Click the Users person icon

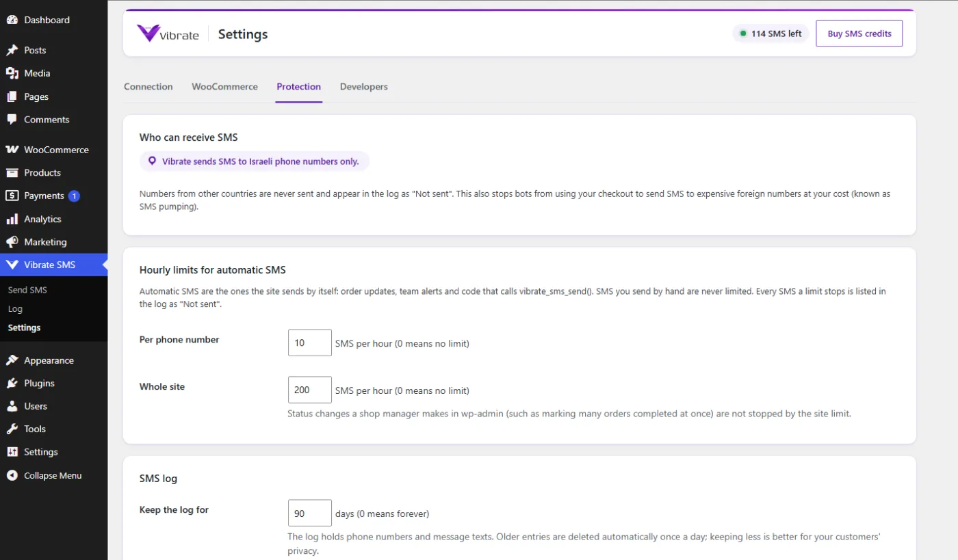(x=12, y=406)
